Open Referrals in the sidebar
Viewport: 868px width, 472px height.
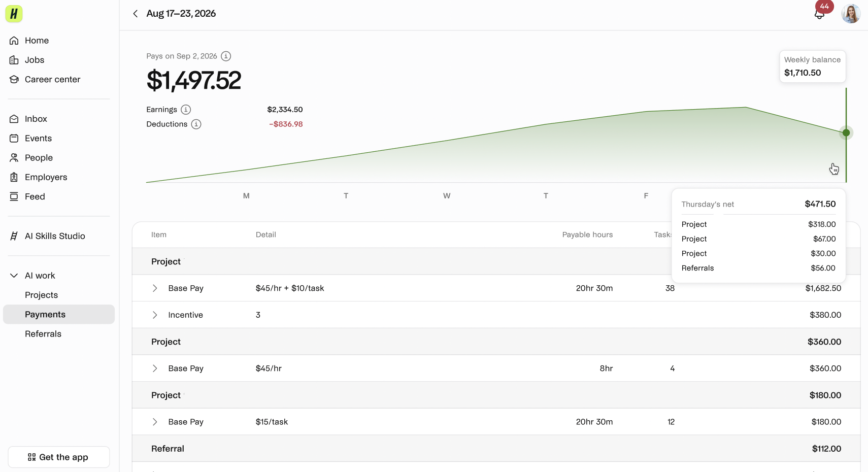pyautogui.click(x=43, y=334)
